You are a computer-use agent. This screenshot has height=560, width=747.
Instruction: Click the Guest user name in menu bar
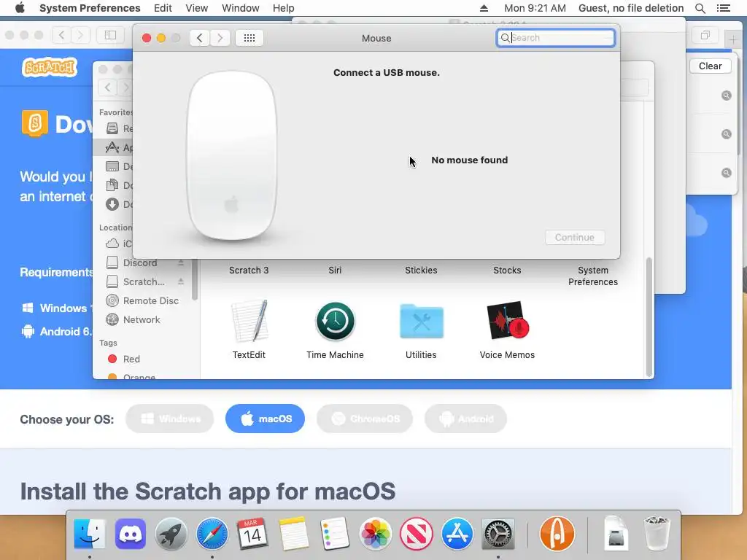(x=631, y=8)
